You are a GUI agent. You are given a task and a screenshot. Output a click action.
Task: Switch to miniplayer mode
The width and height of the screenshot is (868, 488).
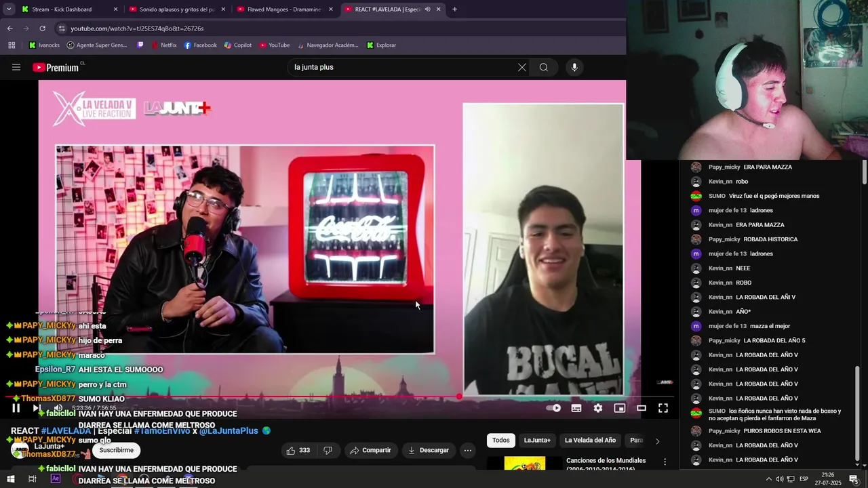620,408
